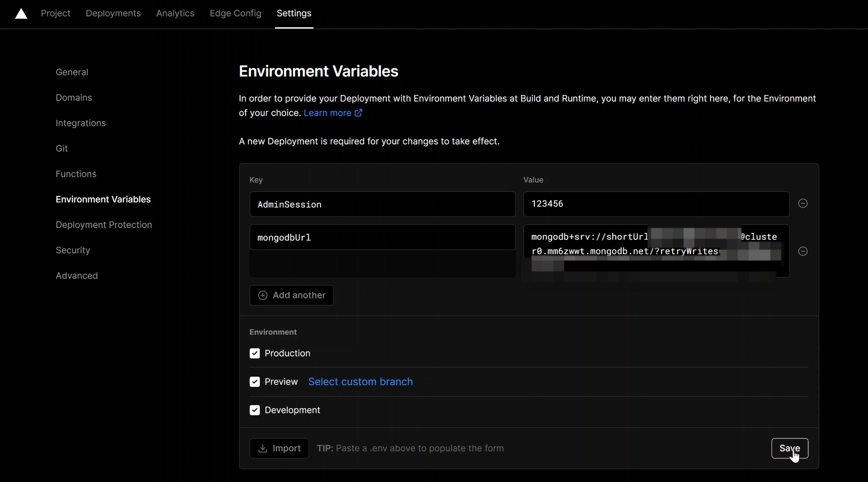Screen dimensions: 868x482
Task: Open the Project tab
Action: (55, 13)
